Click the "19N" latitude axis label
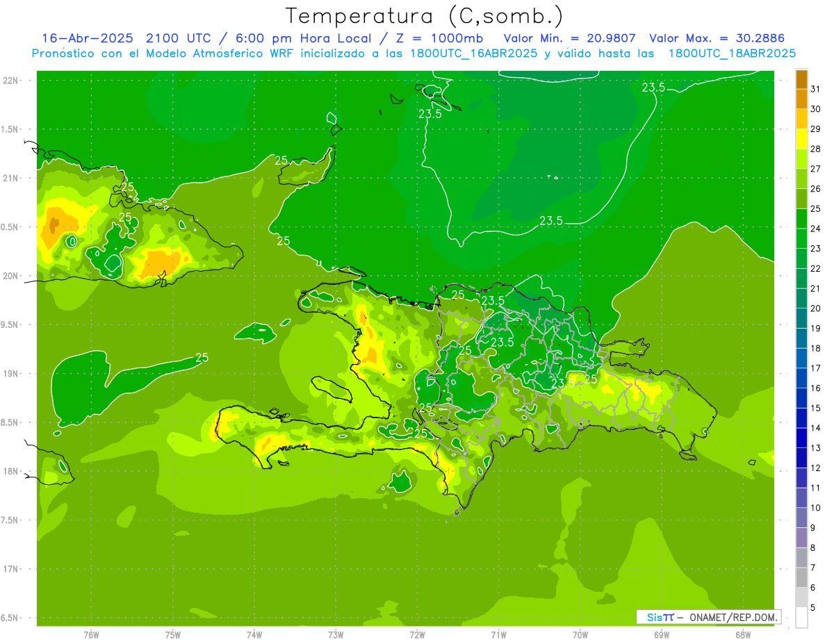The image size is (834, 644). (x=10, y=373)
